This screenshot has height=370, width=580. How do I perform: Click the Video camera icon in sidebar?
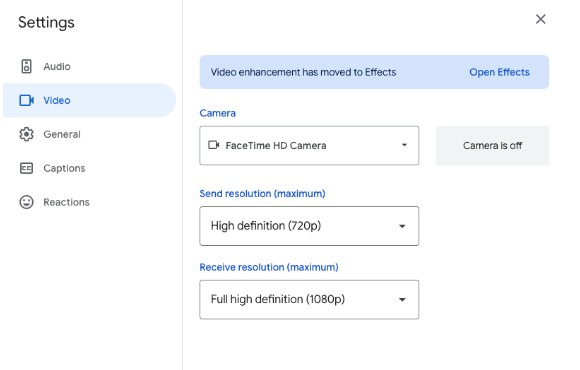[27, 100]
